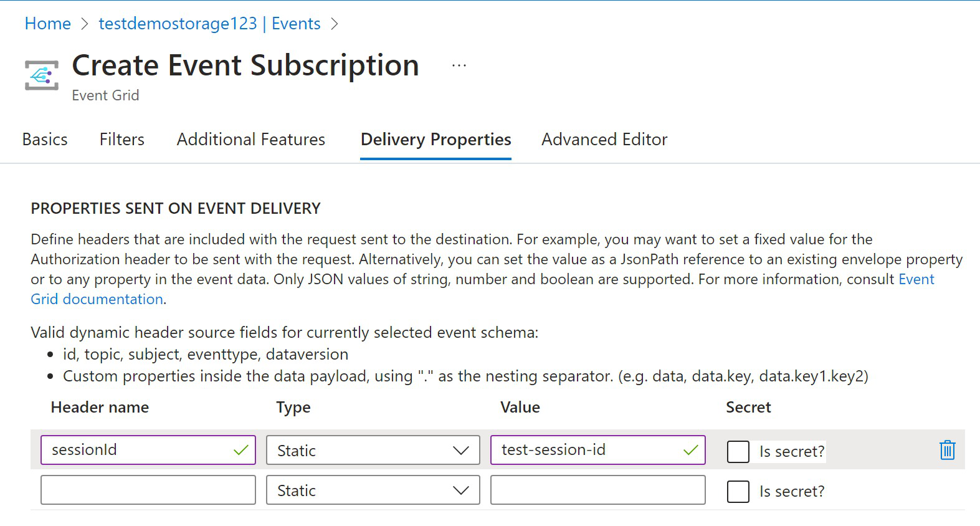Delete the sessionId header row with trash icon

tap(947, 450)
